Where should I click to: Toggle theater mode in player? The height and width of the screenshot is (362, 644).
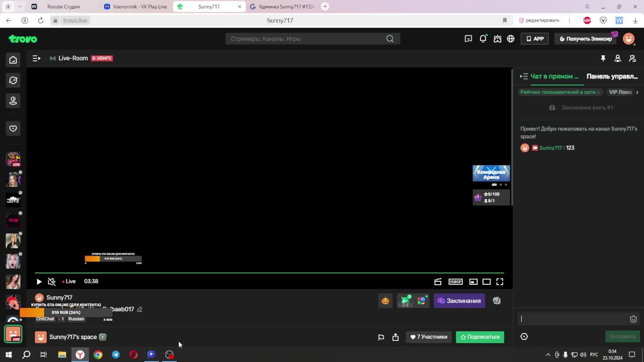point(486,282)
